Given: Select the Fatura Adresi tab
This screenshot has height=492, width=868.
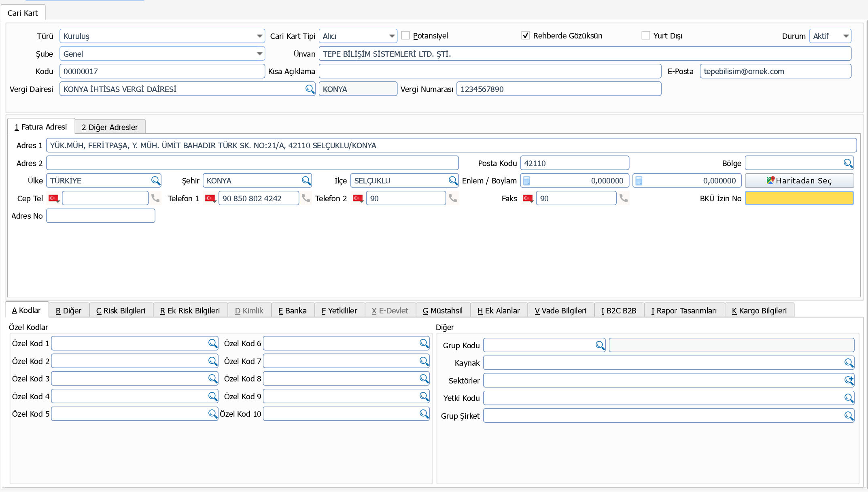Looking at the screenshot, I should click(x=41, y=127).
